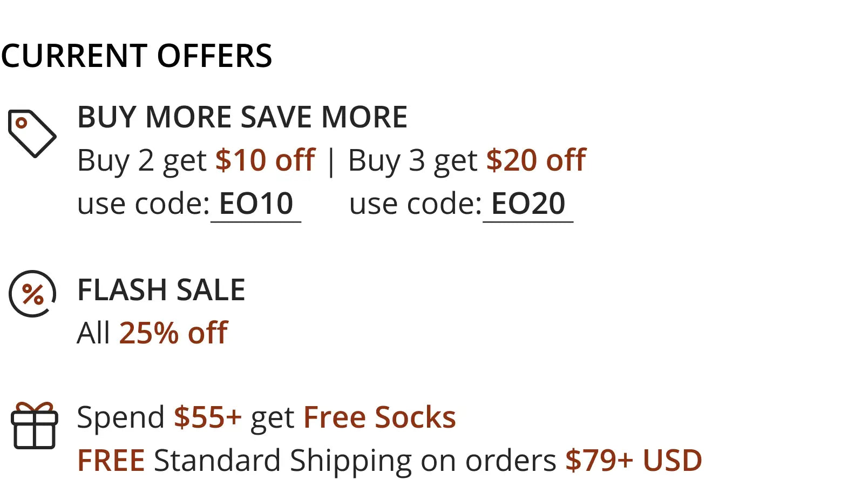868x486 pixels.
Task: Click "use code:" label before EO10
Action: tap(144, 204)
